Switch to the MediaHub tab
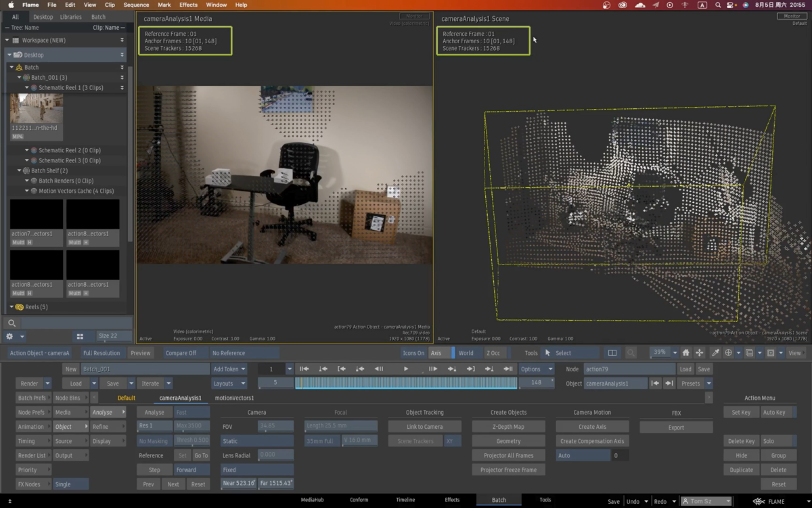The width and height of the screenshot is (812, 508). pos(313,500)
